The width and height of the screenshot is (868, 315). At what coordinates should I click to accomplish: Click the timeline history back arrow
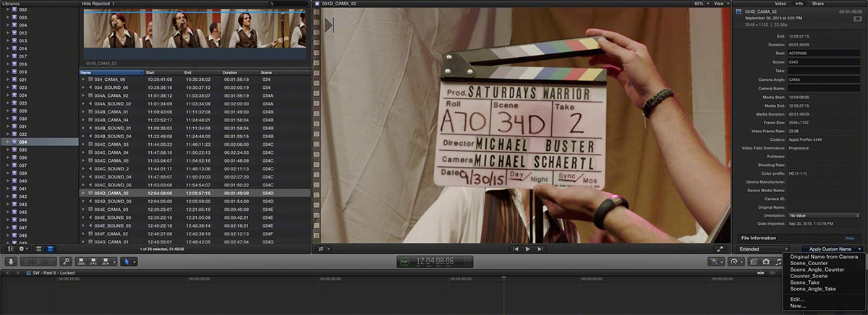click(x=9, y=273)
